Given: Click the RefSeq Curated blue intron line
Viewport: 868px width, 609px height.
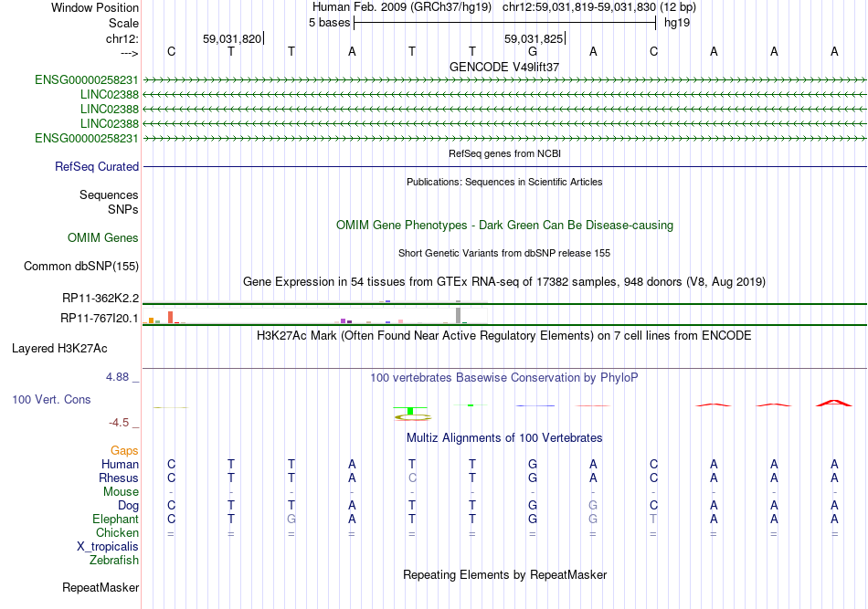Looking at the screenshot, I should coord(504,166).
